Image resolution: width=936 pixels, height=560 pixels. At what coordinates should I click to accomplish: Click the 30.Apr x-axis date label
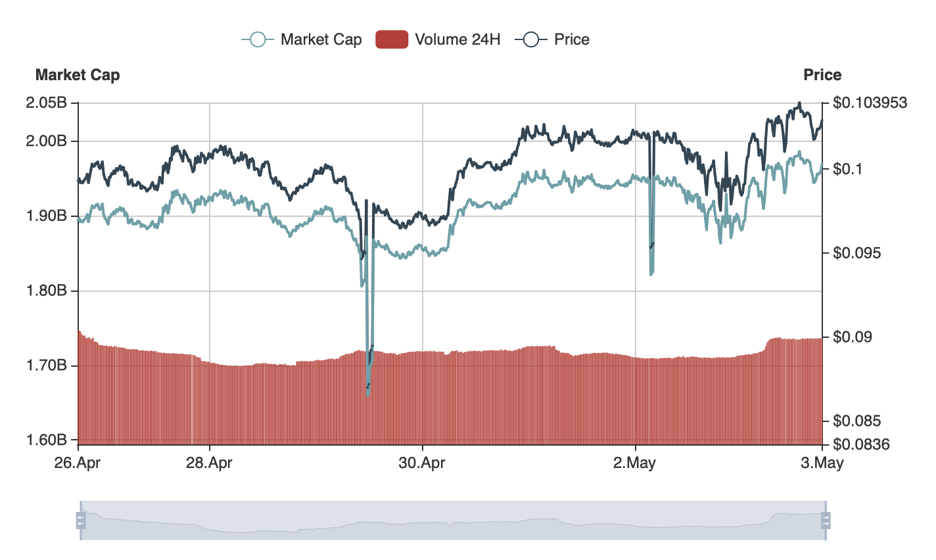click(422, 463)
